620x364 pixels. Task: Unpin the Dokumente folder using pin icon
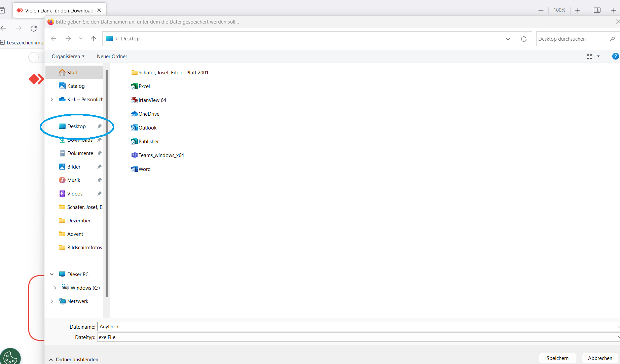99,153
